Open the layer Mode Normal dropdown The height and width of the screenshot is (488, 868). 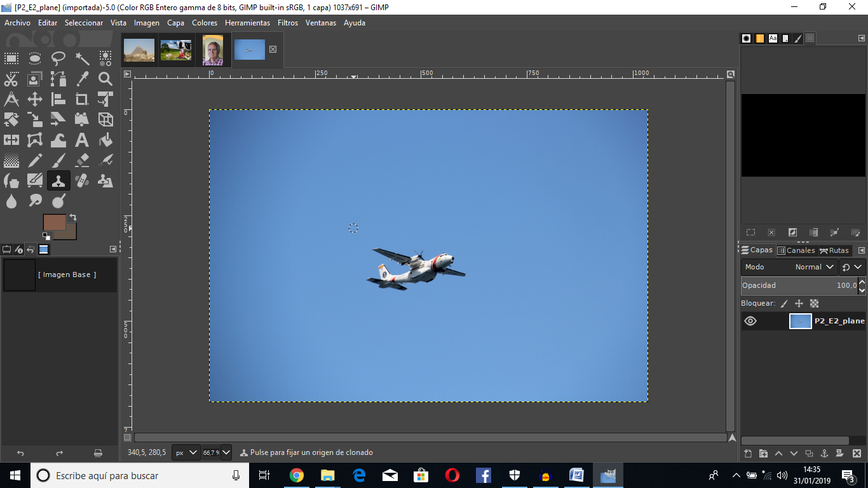click(x=790, y=267)
